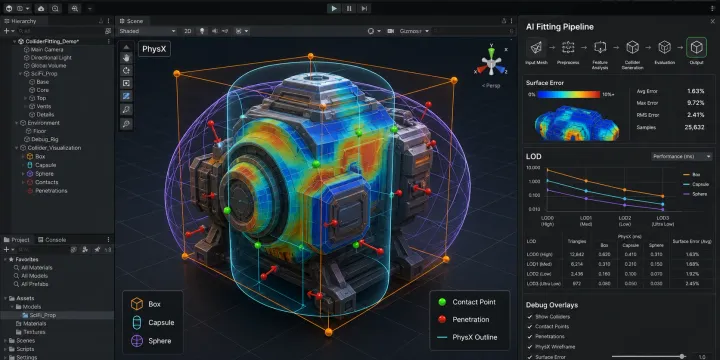This screenshot has height=360, width=720.
Task: Open the Shaded draw mode dropdown
Action: [147, 31]
